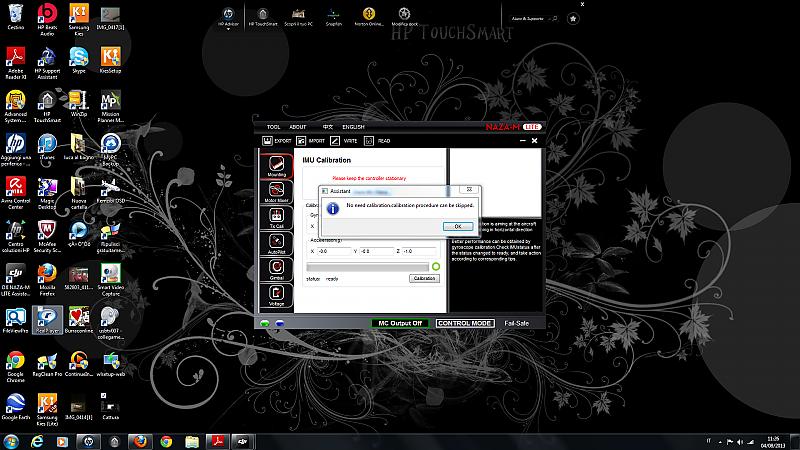Click the Acceleration Y value field

tap(377, 251)
